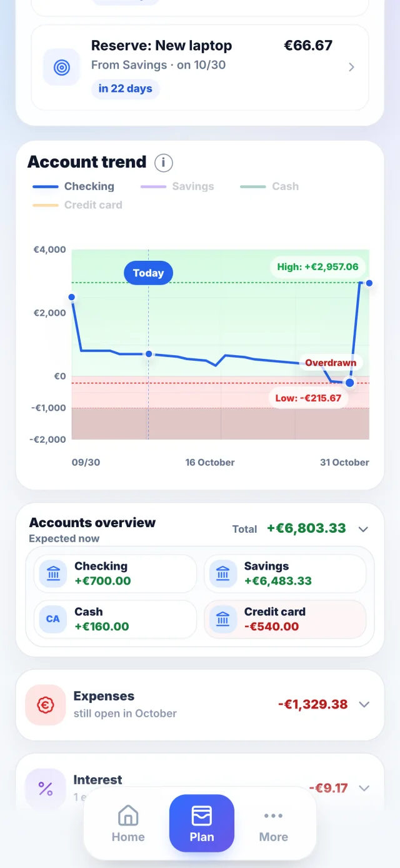Tap the low point dot on the chart
This screenshot has width=400, height=868.
[x=350, y=383]
